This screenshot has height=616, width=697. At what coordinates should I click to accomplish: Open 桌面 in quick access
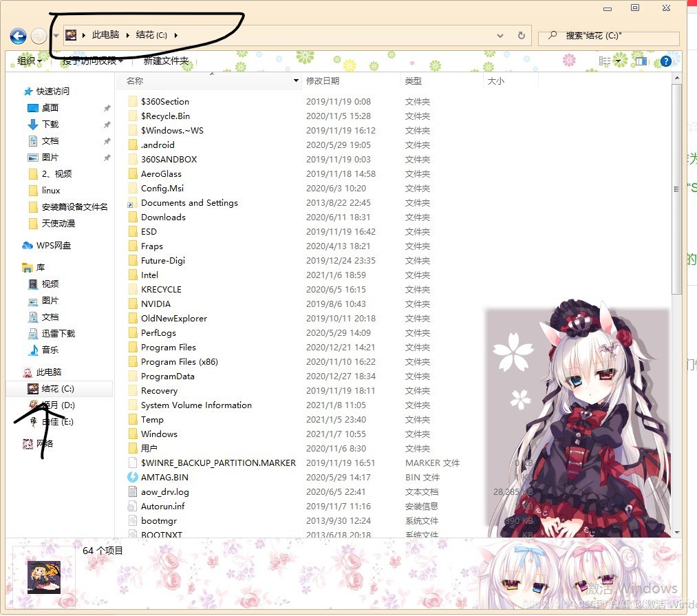point(50,107)
